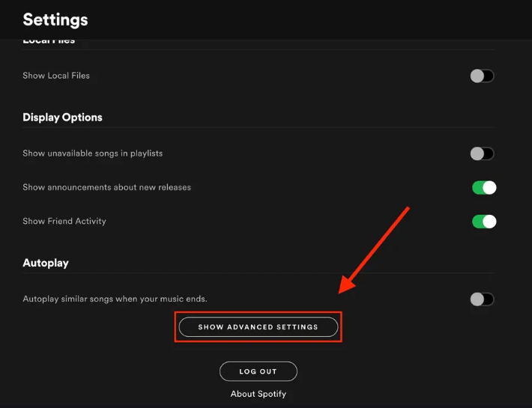Click the "Show Local Files" label text

[x=56, y=76]
